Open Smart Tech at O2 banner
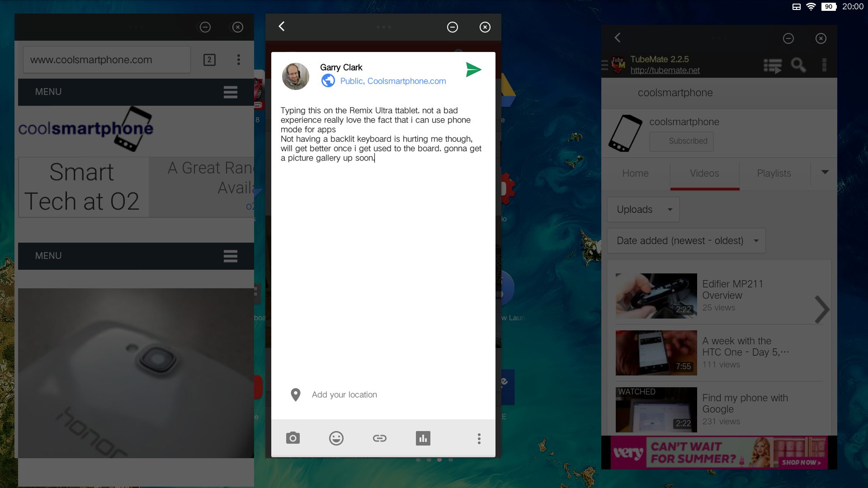This screenshot has width=868, height=488. [83, 187]
